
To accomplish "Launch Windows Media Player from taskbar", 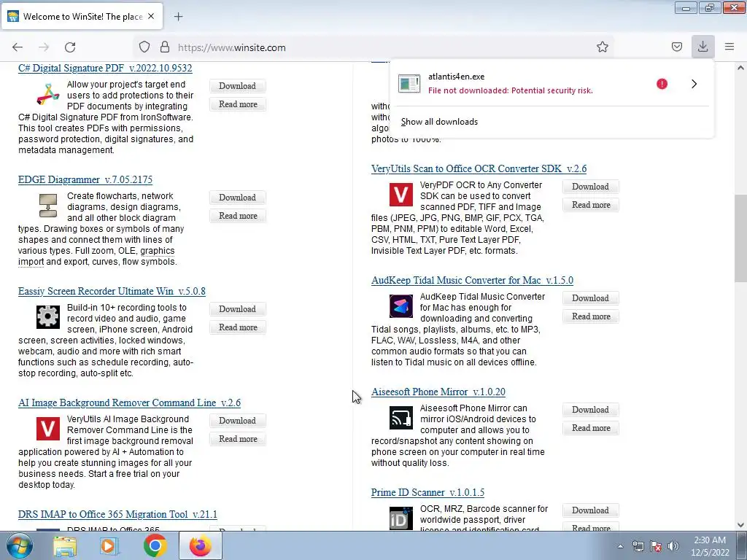I will tap(109, 545).
